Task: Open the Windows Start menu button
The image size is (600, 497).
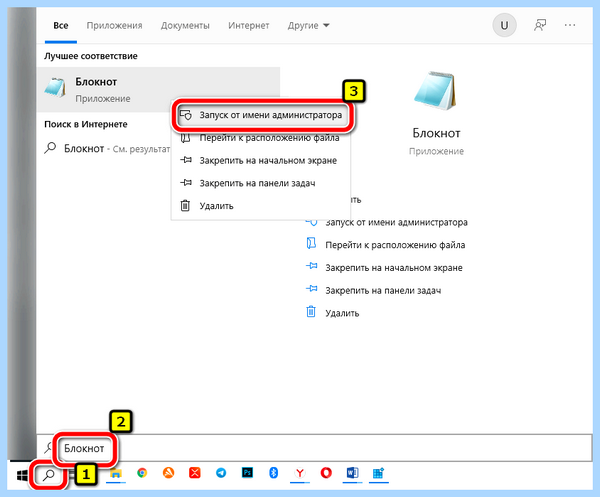Action: (22, 476)
